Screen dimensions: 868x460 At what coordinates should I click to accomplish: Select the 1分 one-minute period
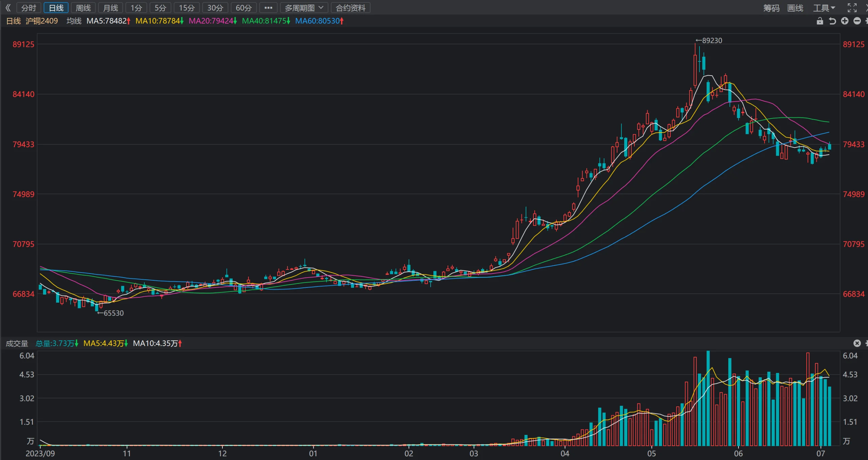coord(136,8)
